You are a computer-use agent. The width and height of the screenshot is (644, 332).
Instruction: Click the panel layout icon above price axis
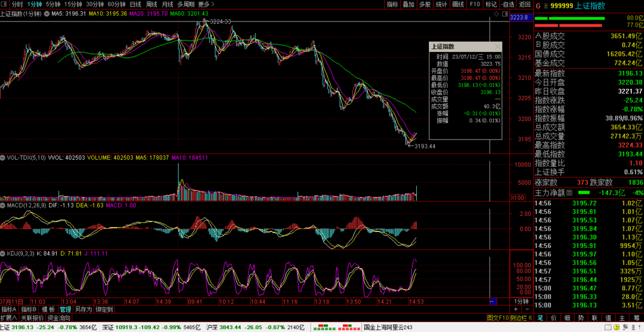(504, 14)
